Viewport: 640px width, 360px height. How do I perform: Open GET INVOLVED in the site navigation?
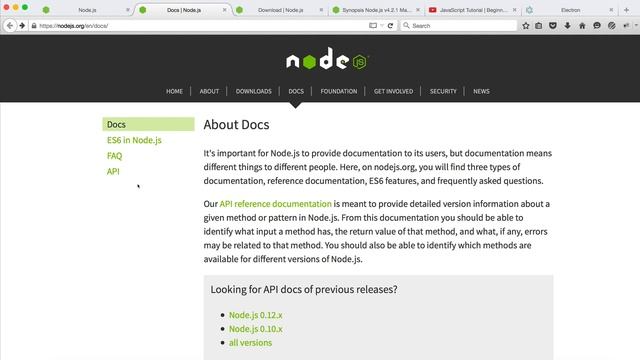[393, 91]
